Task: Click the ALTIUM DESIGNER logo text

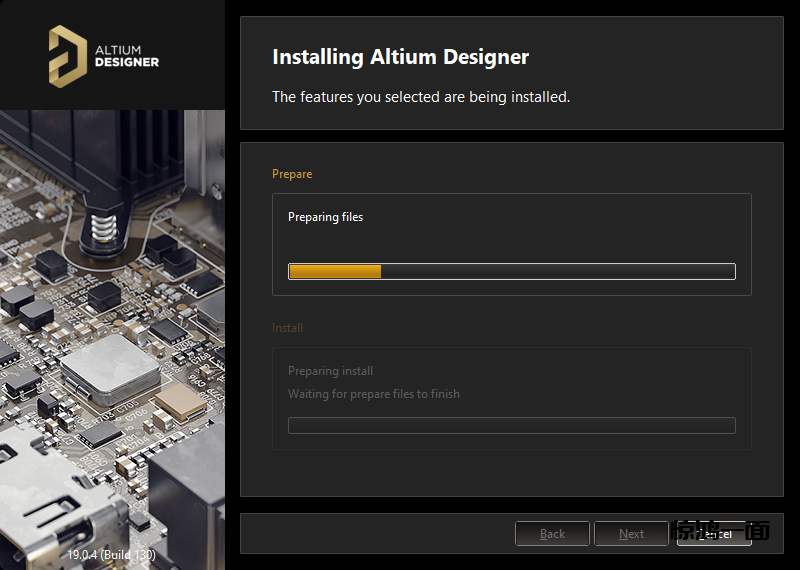Action: tap(126, 55)
